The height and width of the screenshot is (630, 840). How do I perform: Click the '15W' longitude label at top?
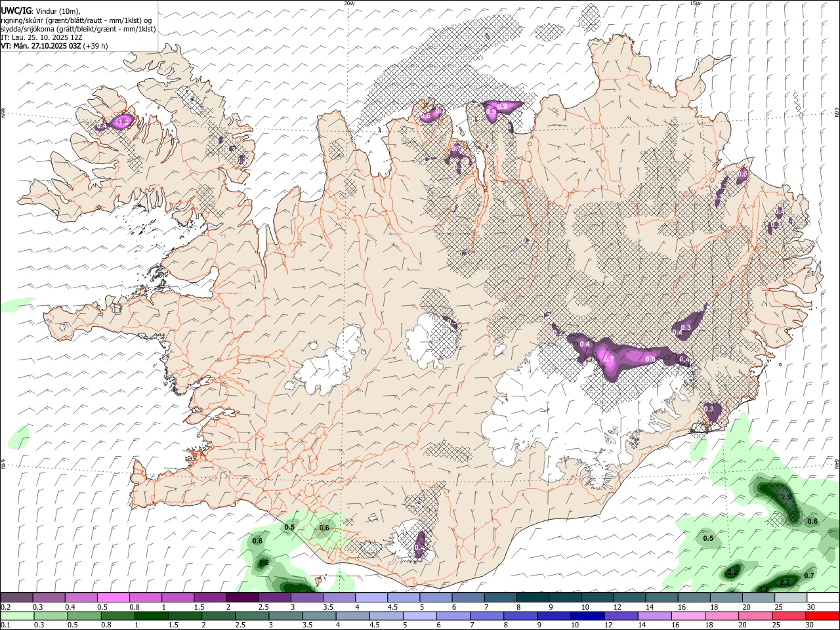695,3
